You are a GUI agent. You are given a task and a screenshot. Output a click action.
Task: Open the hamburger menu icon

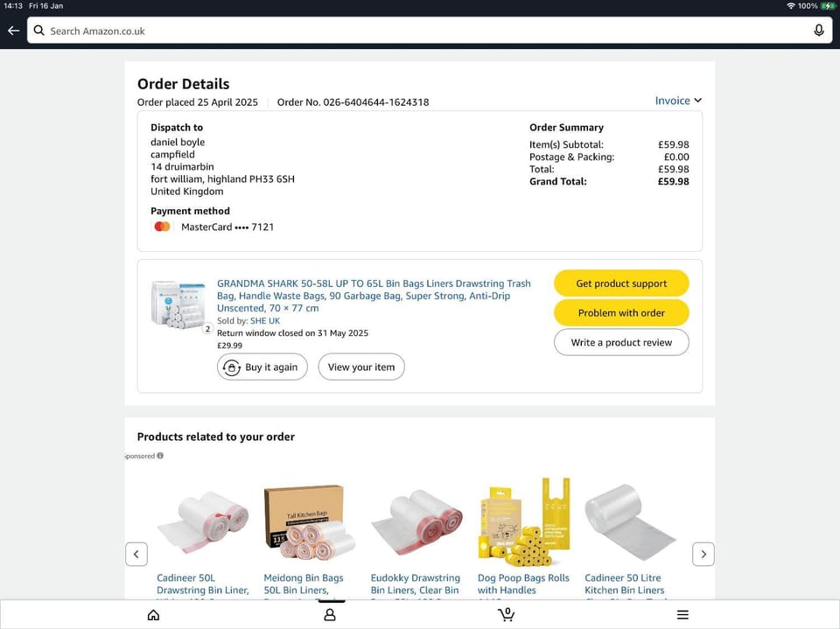[682, 615]
